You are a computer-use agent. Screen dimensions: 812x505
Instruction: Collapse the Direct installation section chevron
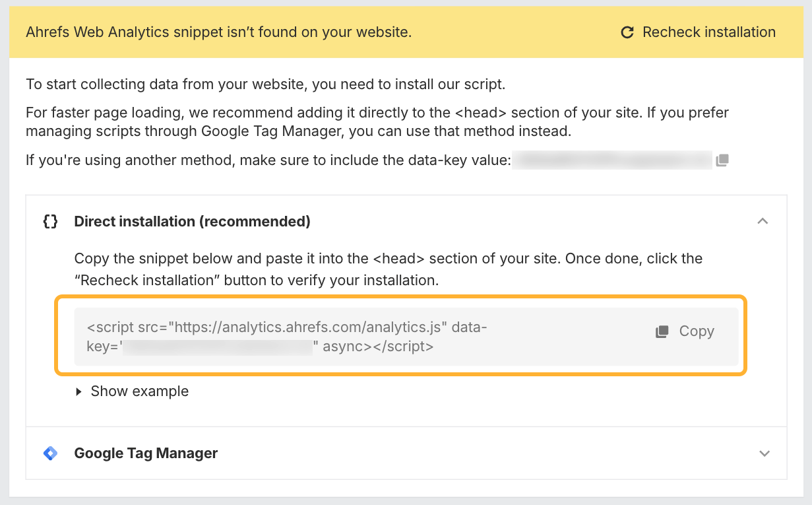click(x=763, y=222)
